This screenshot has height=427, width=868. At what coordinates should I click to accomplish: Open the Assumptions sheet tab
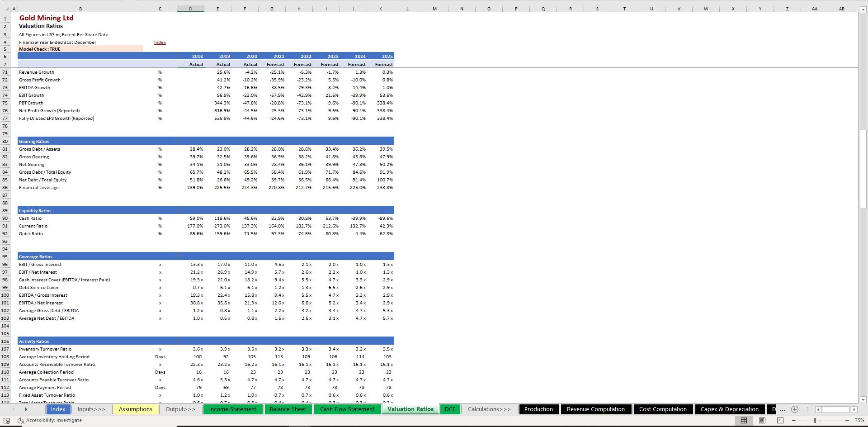135,409
